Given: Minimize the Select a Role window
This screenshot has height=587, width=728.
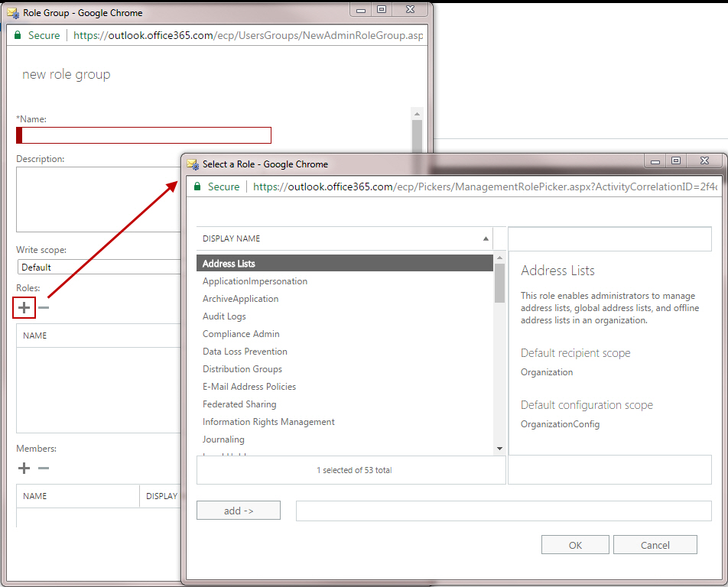Looking at the screenshot, I should tap(655, 161).
